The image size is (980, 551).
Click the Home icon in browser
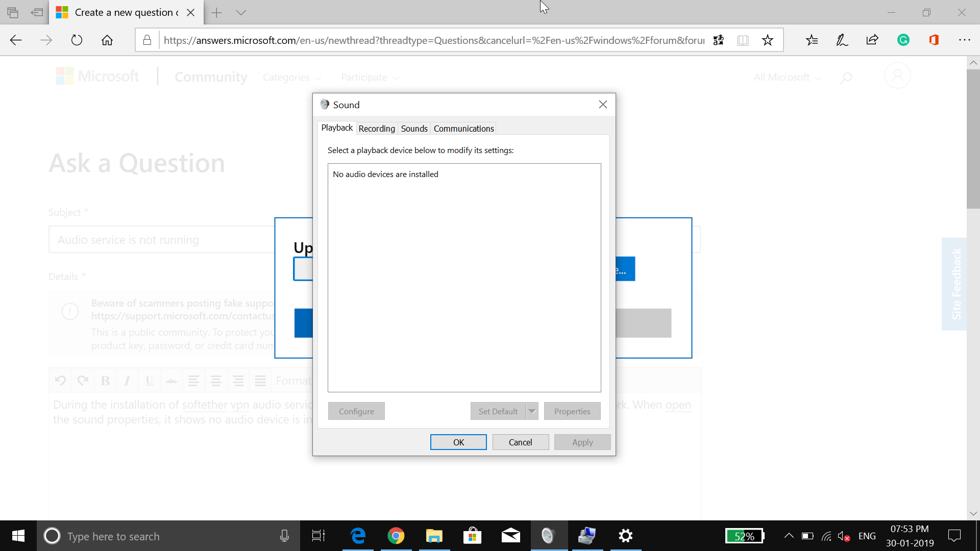pos(107,40)
